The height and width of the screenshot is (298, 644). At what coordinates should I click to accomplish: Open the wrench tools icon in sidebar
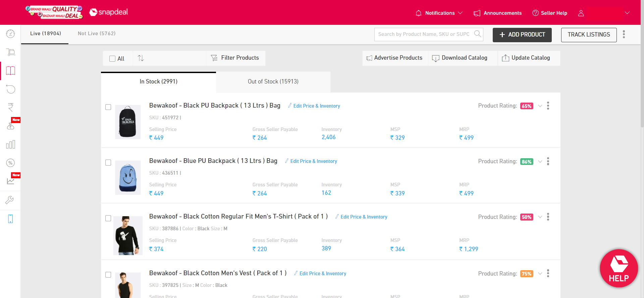tap(10, 200)
